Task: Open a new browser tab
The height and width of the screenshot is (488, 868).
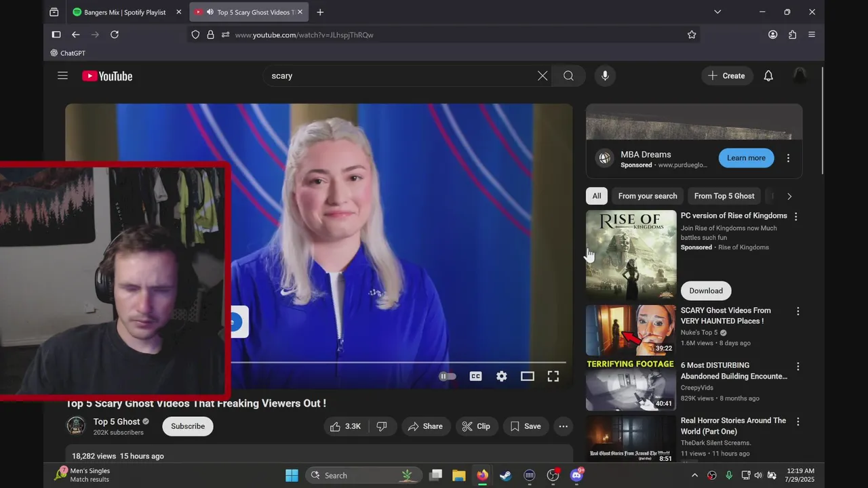Action: [320, 12]
